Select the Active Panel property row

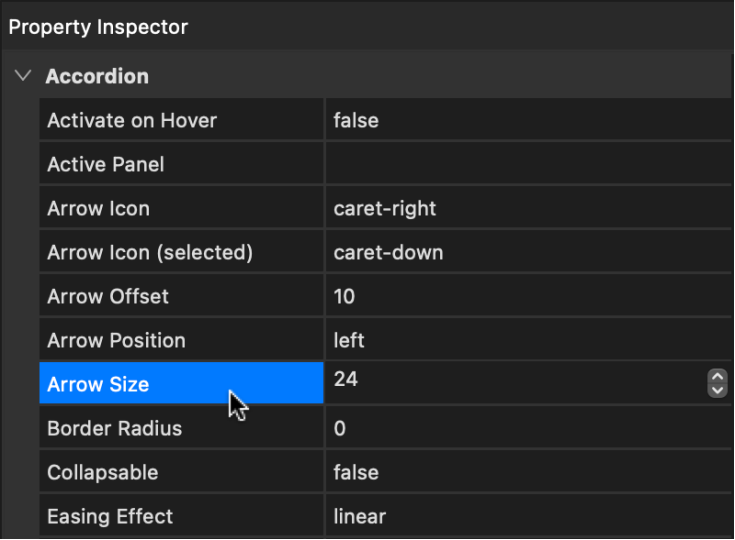(x=106, y=165)
